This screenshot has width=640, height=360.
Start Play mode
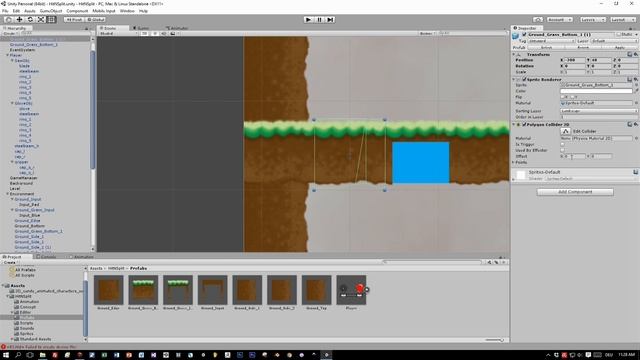point(309,20)
